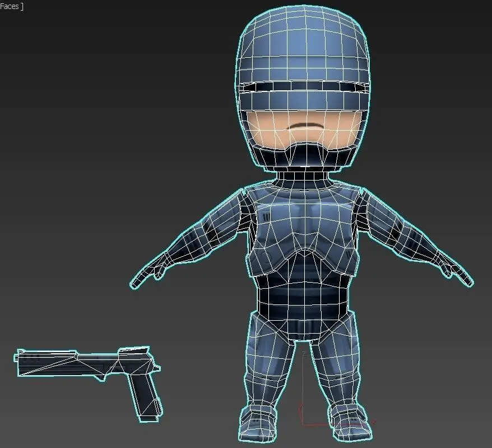Click the 'Faces ]' viewport shading label
Screen dimensions: 492x448
tap(11, 6)
